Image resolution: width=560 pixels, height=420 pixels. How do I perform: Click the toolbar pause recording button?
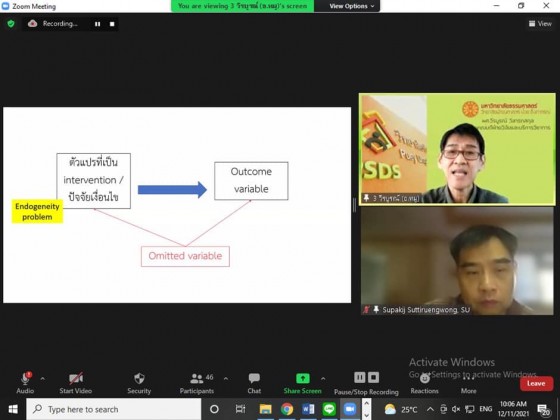(360, 377)
